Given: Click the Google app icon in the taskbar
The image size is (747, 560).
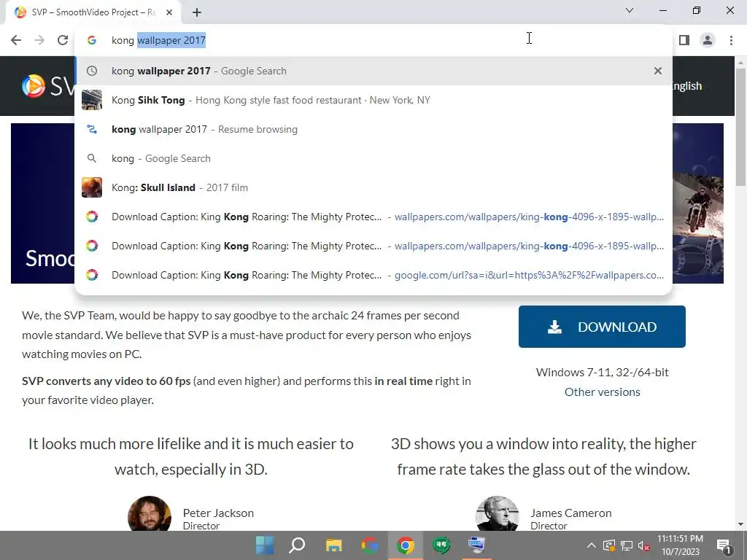Looking at the screenshot, I should pos(370,545).
